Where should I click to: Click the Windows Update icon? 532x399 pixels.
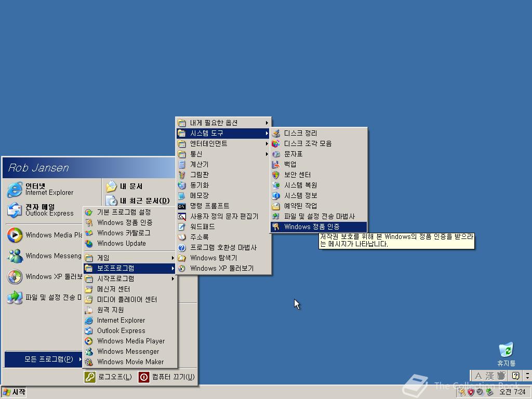coord(88,244)
